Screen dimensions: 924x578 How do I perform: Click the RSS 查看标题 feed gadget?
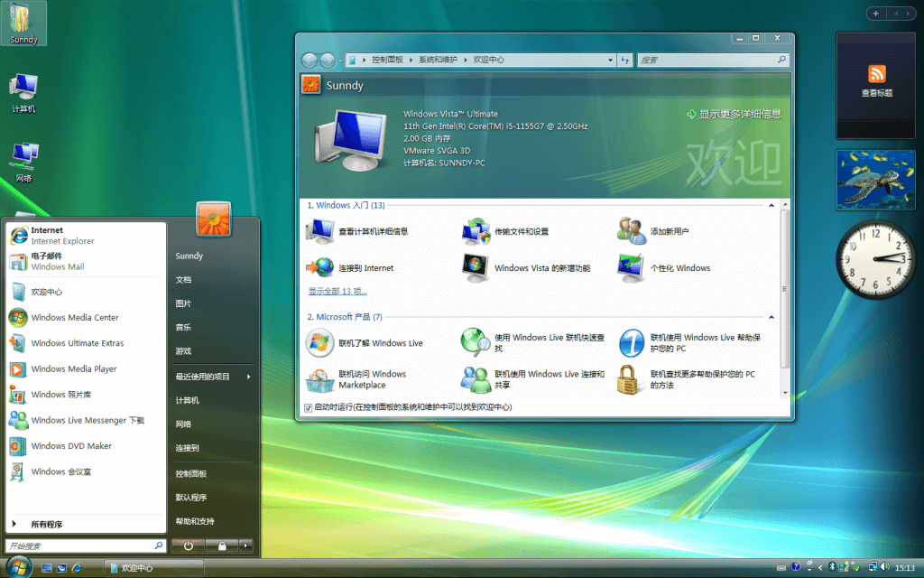875,86
